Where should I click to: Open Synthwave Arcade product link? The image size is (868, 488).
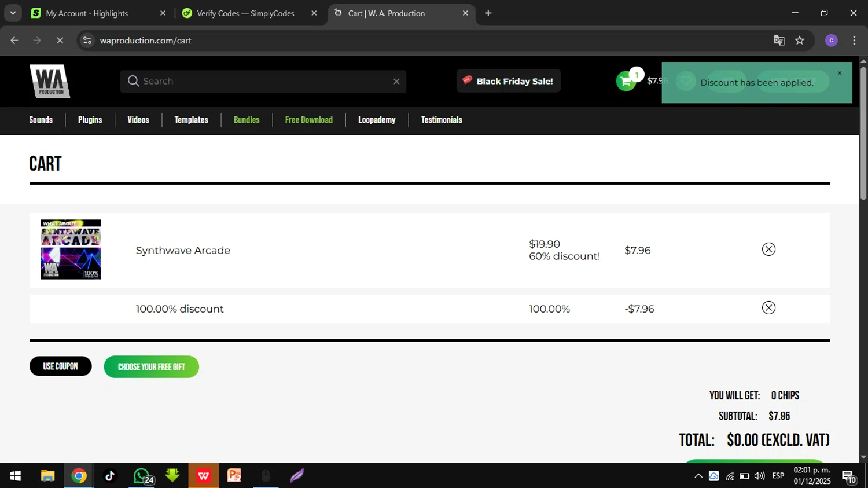(183, 251)
